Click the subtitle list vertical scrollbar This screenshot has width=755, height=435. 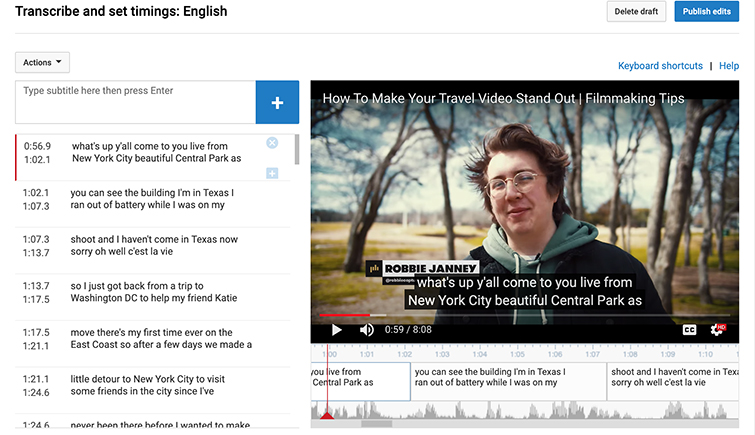(x=297, y=149)
